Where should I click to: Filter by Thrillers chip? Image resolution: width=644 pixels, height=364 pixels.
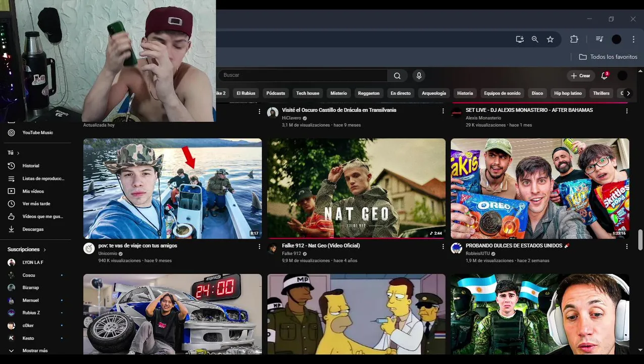click(x=601, y=93)
